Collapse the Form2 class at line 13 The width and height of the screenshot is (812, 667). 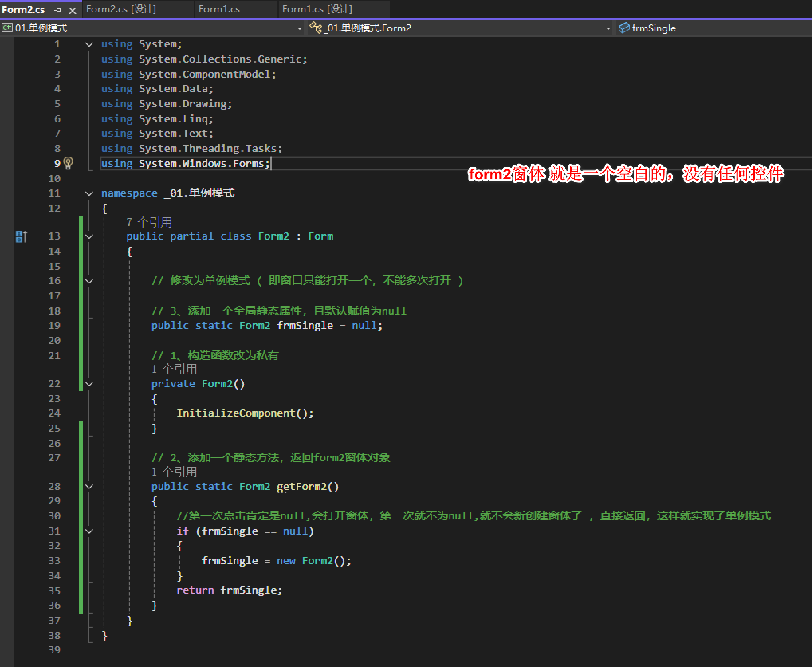coord(89,236)
